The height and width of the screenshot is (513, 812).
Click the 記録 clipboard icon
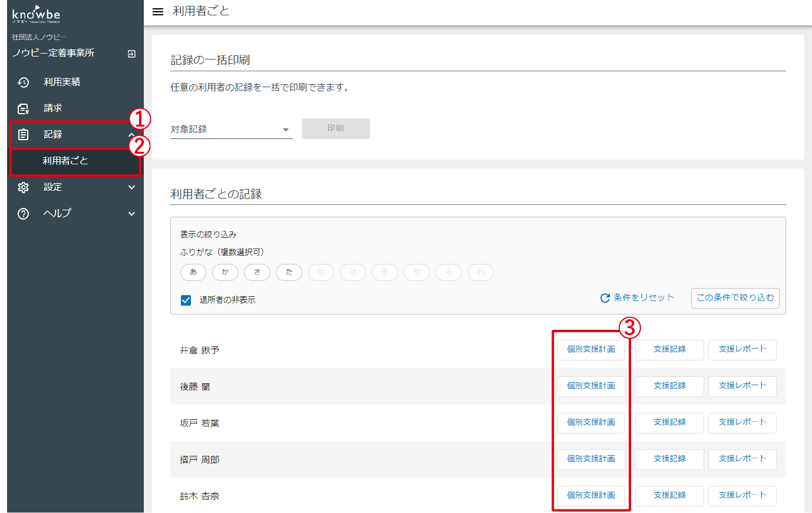coord(23,135)
